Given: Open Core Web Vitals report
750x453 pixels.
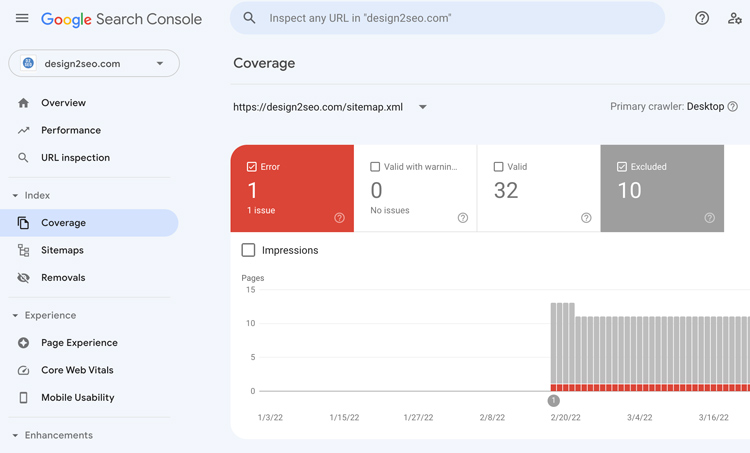Looking at the screenshot, I should pyautogui.click(x=77, y=370).
